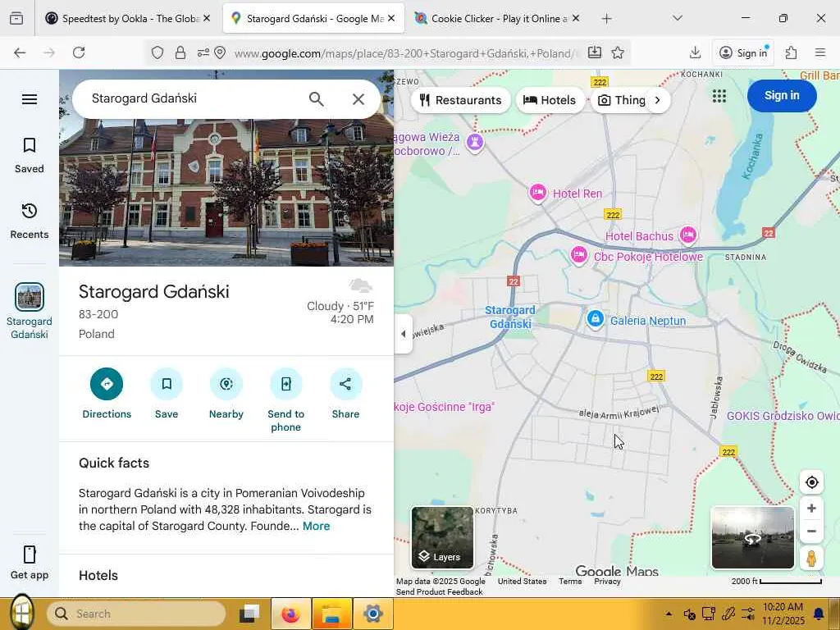Open Windows Start menu
Image resolution: width=840 pixels, height=630 pixels.
point(21,614)
